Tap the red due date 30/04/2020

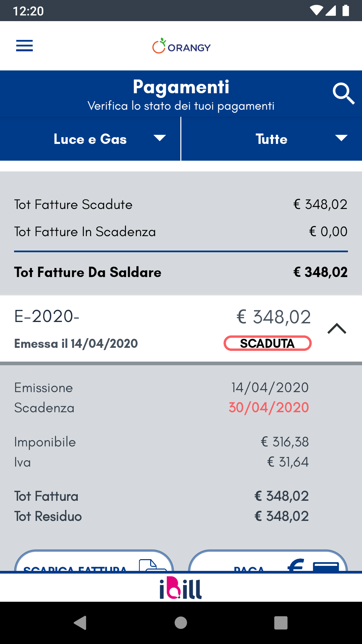click(268, 408)
